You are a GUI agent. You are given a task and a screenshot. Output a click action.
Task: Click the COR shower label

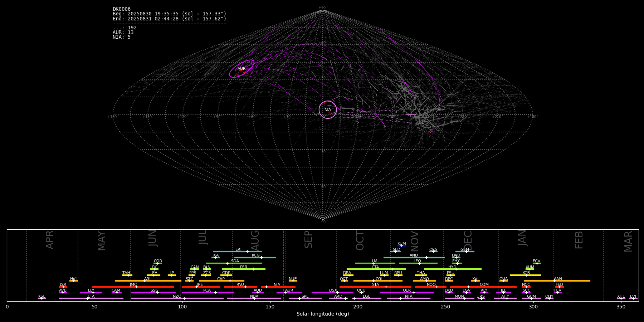pyautogui.click(x=158, y=261)
